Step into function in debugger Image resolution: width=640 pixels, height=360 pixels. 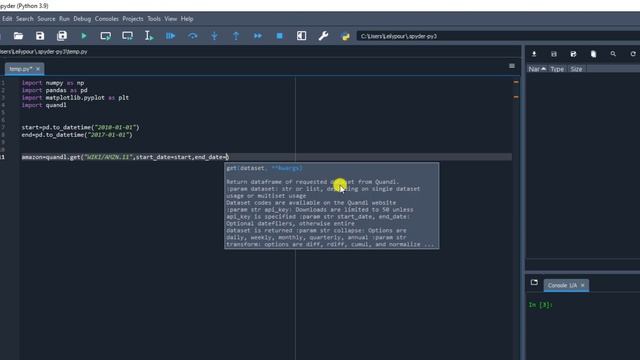pos(214,36)
